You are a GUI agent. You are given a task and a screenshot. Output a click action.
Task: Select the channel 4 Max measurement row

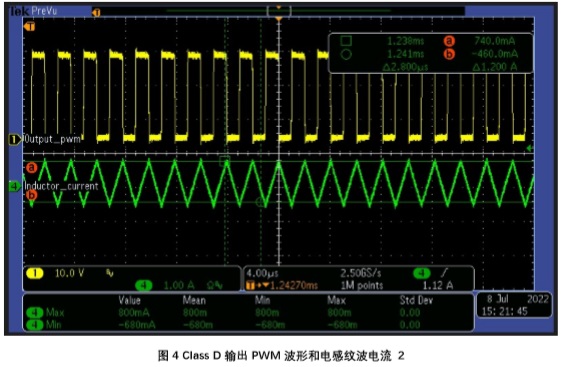[248, 313]
